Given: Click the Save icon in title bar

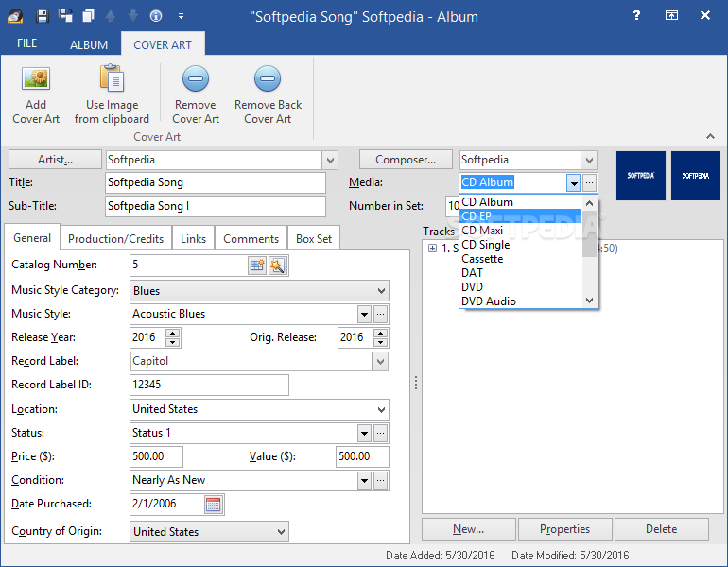Looking at the screenshot, I should click(43, 16).
